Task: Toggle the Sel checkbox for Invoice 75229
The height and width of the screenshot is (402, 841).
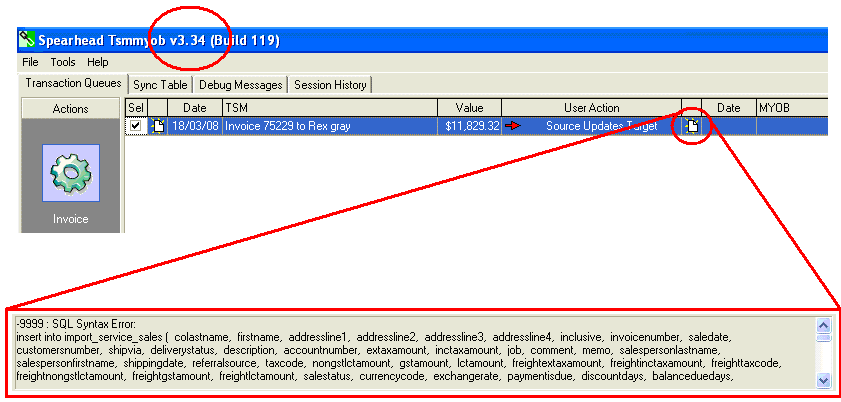Action: [x=136, y=126]
